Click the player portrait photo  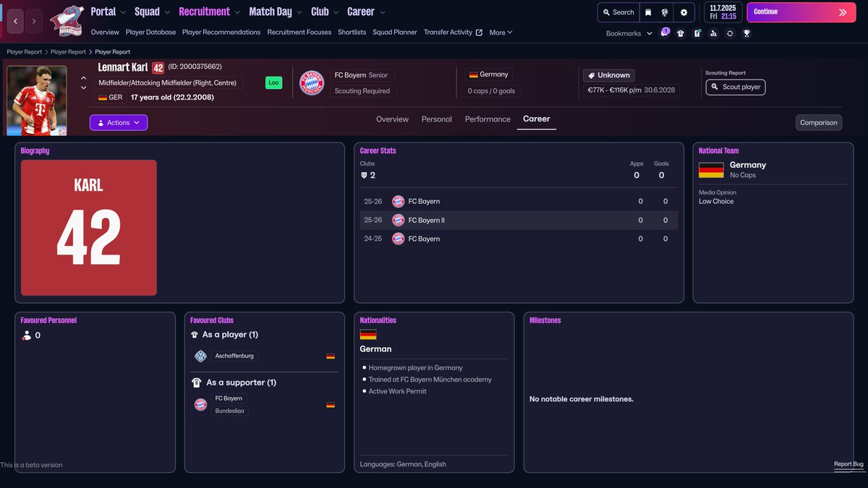(37, 100)
